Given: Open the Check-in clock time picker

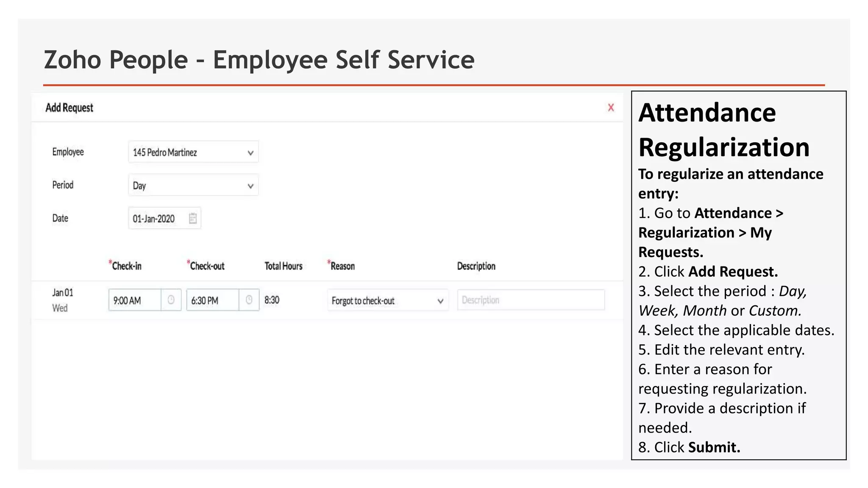Looking at the screenshot, I should click(x=171, y=300).
